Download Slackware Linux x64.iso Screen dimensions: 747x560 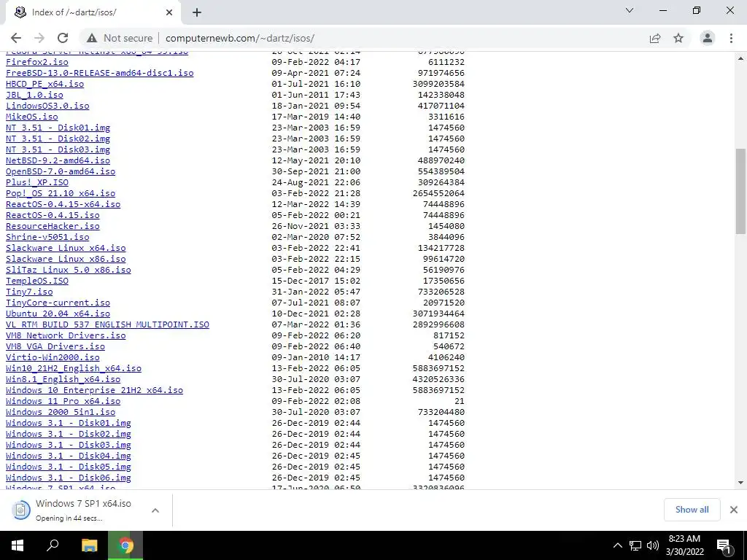(66, 248)
